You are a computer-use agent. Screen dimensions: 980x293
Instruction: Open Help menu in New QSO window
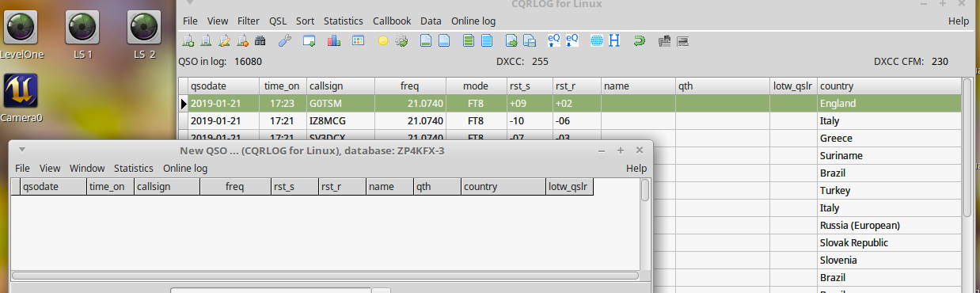point(636,169)
